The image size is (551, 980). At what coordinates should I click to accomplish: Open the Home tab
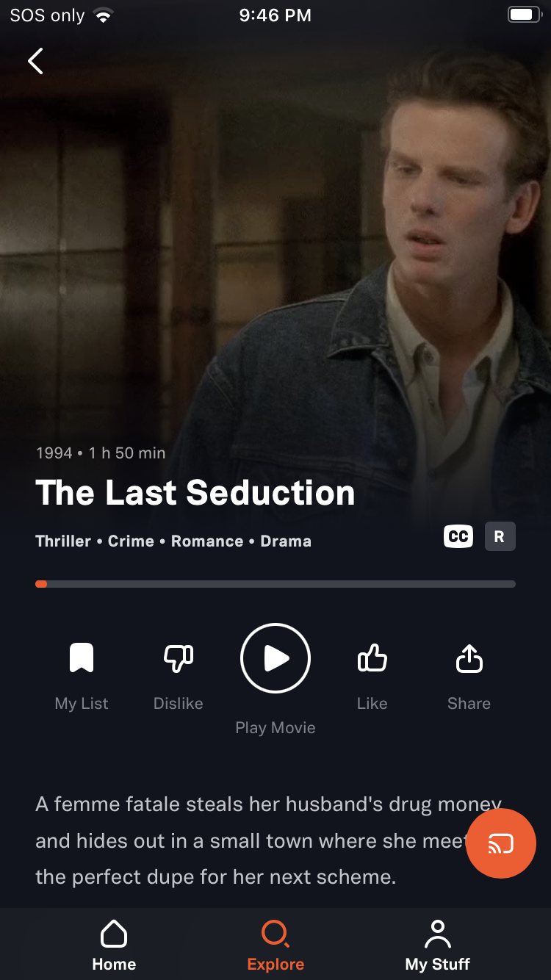click(114, 945)
